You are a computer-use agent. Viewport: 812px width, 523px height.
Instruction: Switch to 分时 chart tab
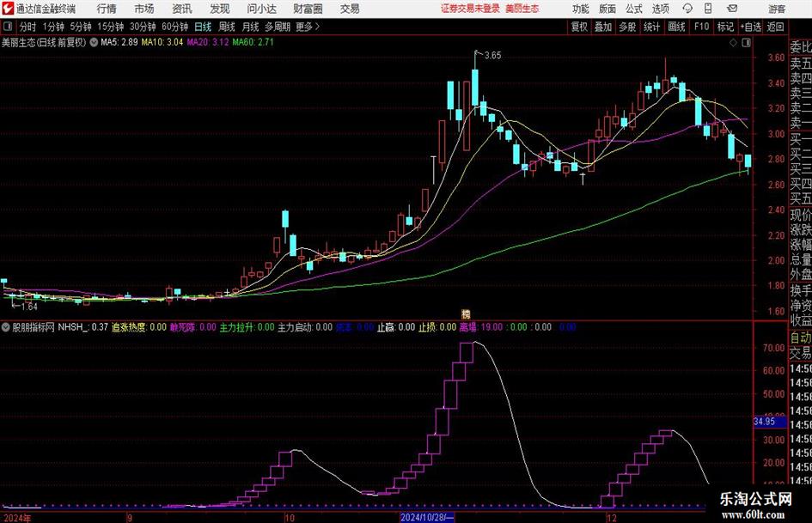pyautogui.click(x=28, y=27)
